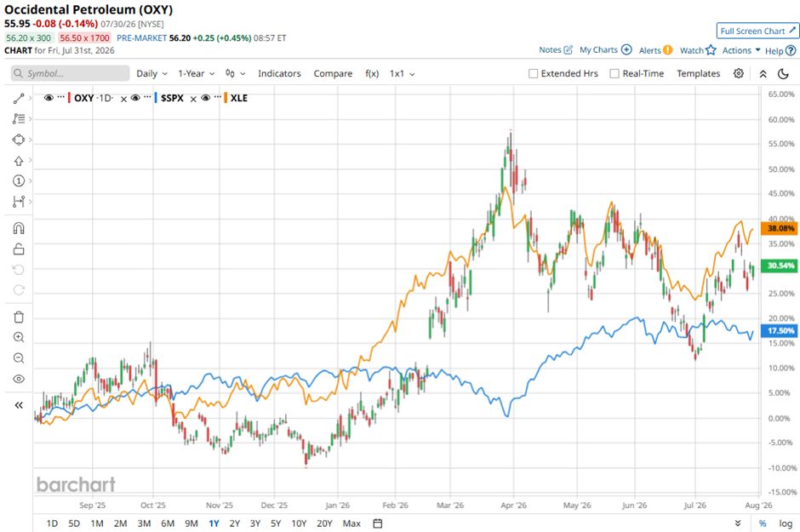Viewport: 800px width, 532px height.
Task: Open the Alerts link
Action: coord(655,50)
